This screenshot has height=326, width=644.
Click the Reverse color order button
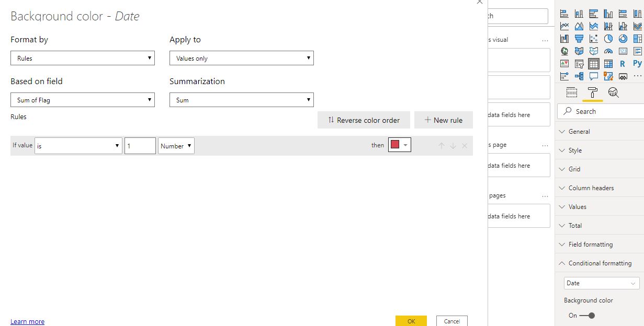tap(364, 120)
